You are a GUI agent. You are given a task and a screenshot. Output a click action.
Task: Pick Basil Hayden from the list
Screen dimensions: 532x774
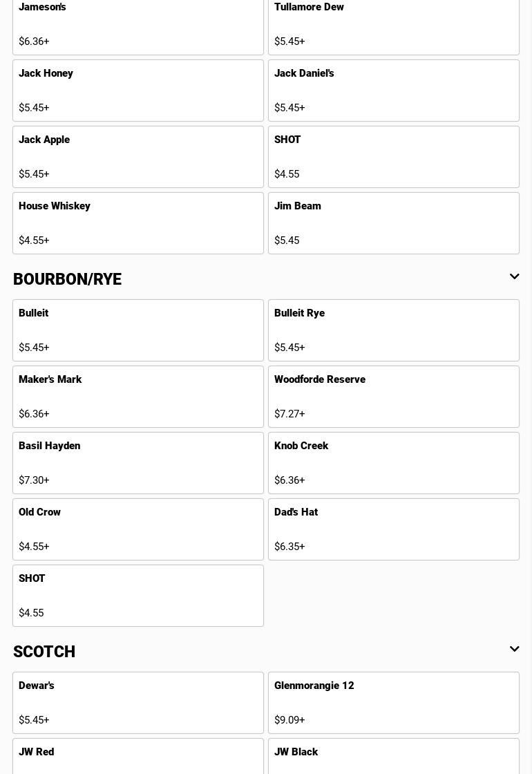tap(138, 463)
